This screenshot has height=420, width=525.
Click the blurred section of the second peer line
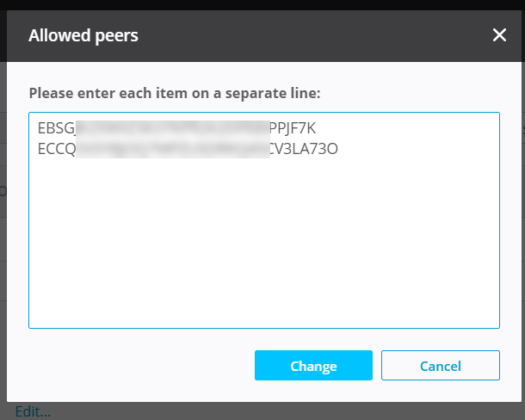tap(172, 148)
